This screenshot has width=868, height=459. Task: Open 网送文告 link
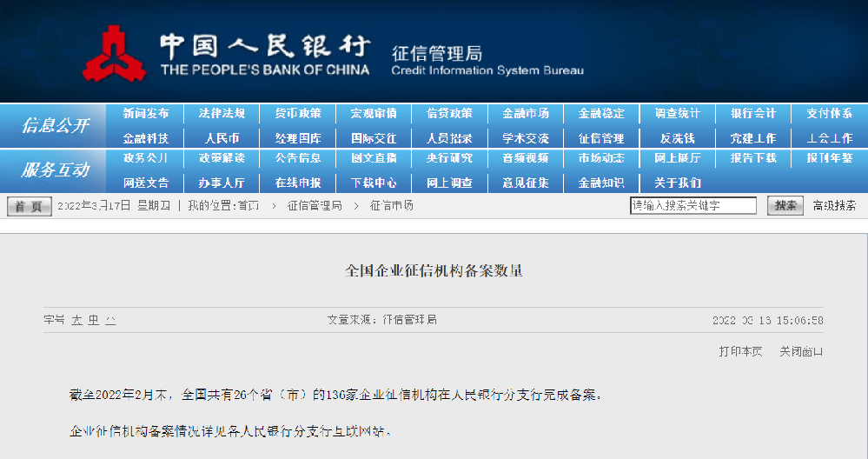coord(146,183)
